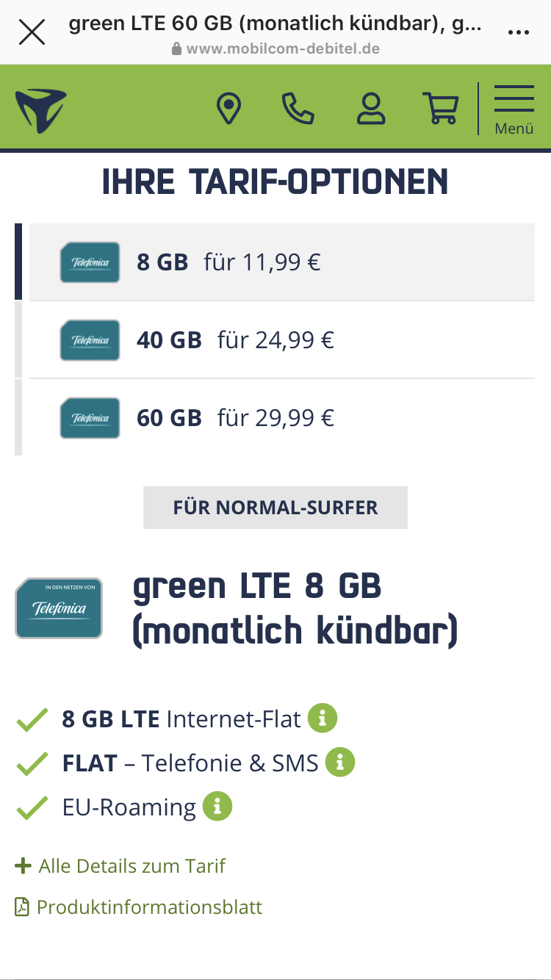
Task: Open the hamburger Menü
Action: pos(514,109)
